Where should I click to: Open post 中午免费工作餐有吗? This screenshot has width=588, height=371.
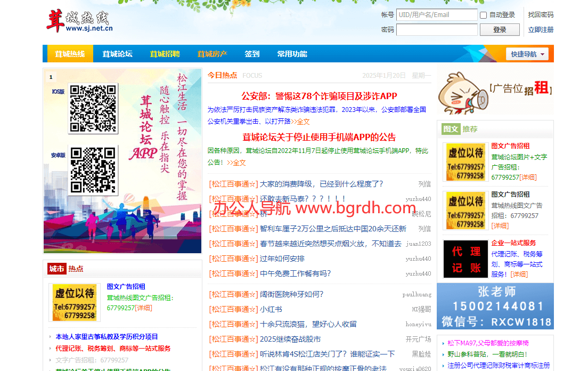click(295, 273)
